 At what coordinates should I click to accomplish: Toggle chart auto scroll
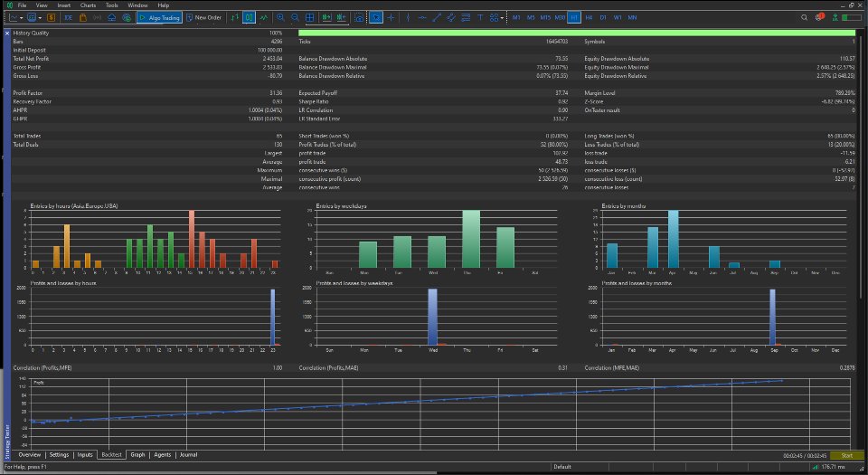[326, 18]
